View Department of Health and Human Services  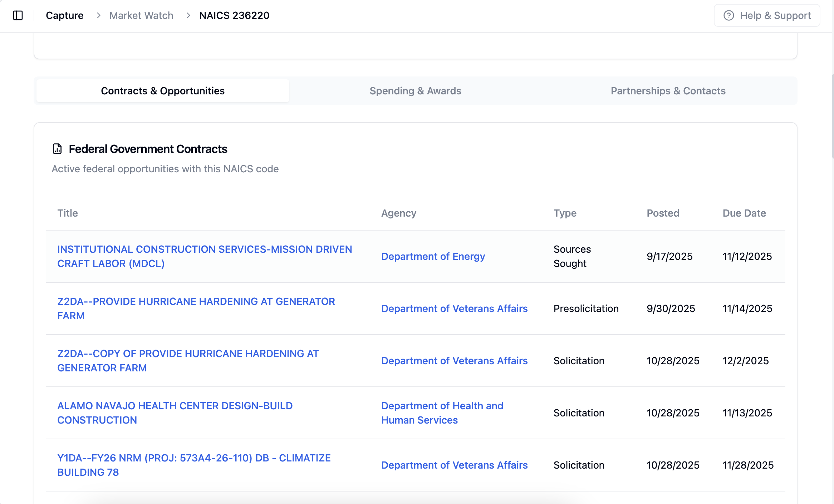(x=442, y=413)
